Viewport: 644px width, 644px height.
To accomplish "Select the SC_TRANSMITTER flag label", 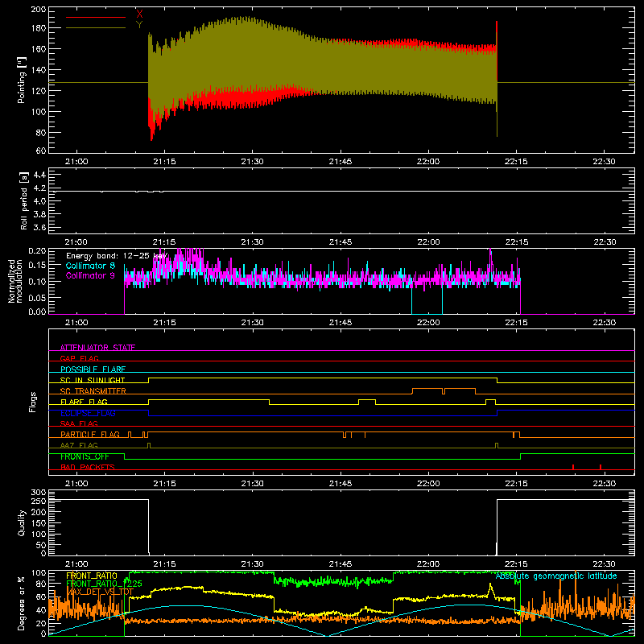I will click(x=93, y=390).
